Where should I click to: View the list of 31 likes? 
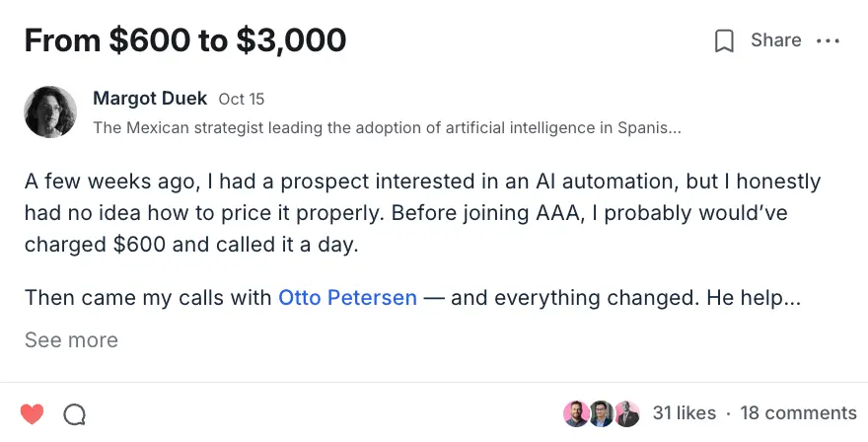point(685,413)
